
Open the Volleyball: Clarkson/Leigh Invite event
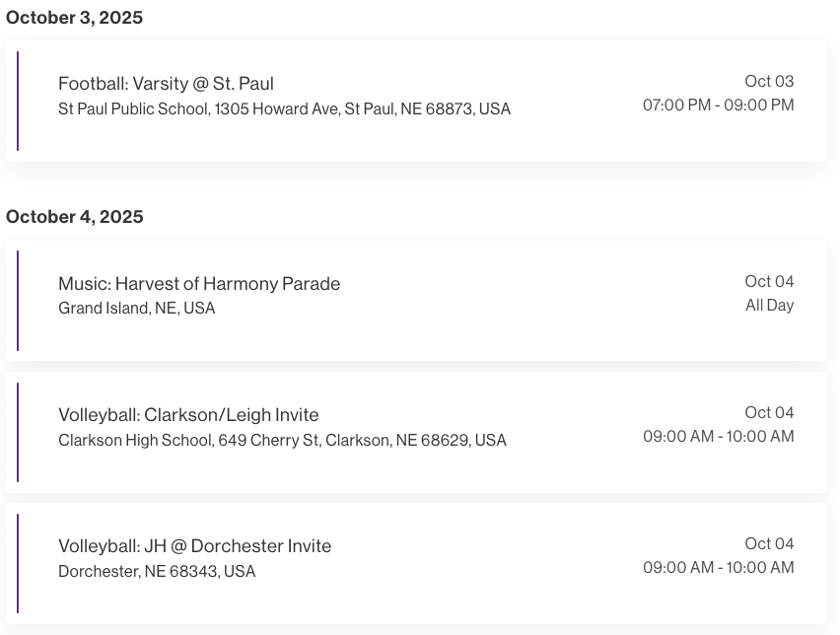[188, 415]
